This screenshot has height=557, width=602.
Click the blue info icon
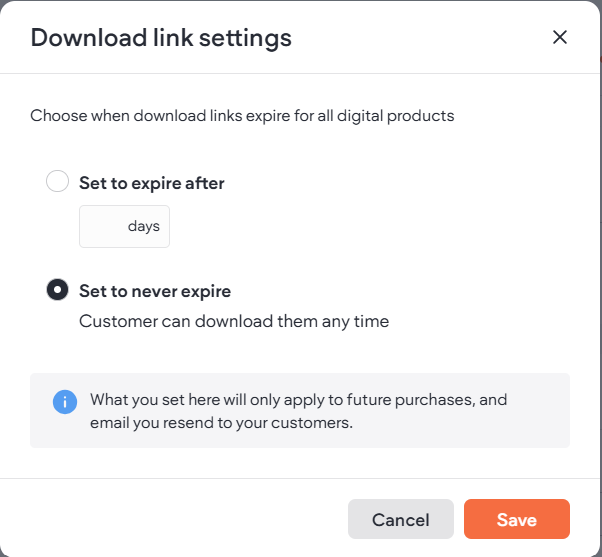tap(65, 402)
